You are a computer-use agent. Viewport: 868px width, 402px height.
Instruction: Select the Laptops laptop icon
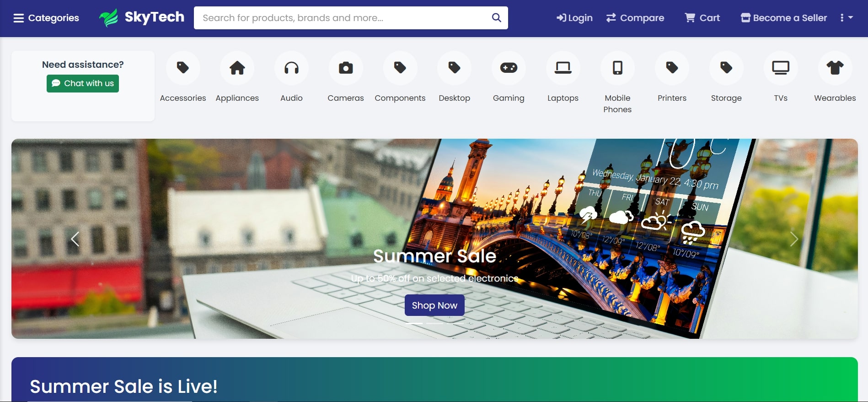(x=563, y=68)
